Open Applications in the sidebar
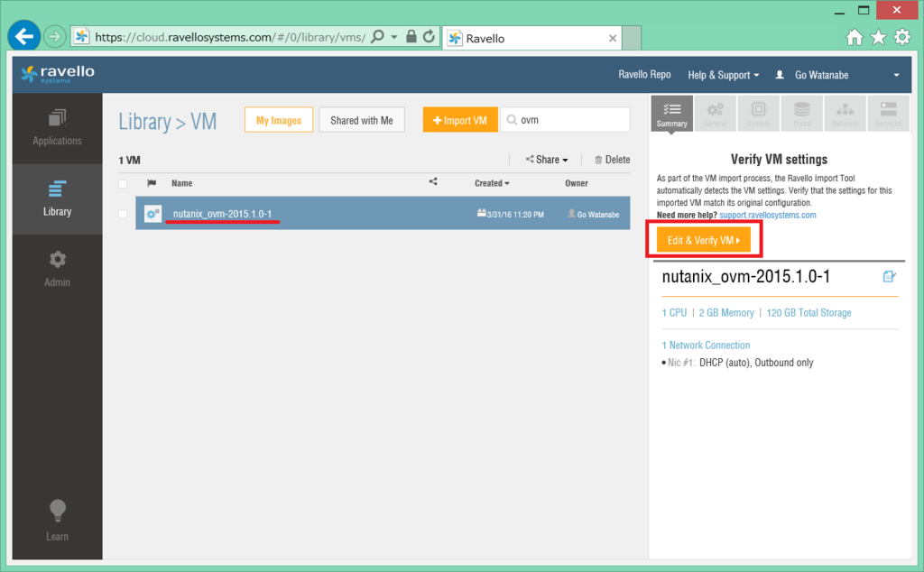Viewport: 924px width, 572px height. click(x=57, y=128)
